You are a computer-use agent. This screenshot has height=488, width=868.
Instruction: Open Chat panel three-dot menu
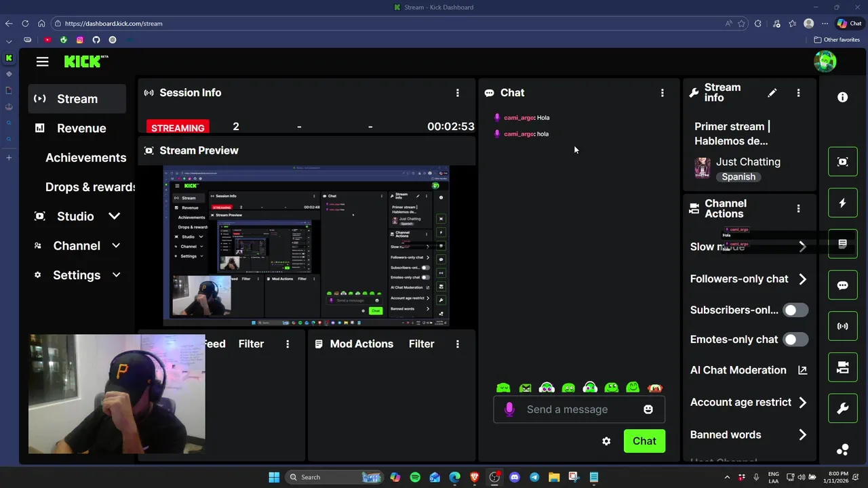663,93
